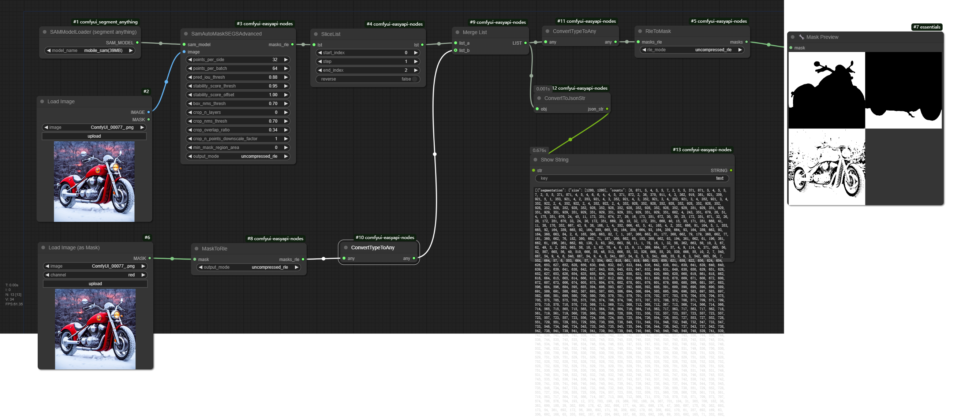
Task: Click collapse dot on SliceList node
Action: [316, 34]
